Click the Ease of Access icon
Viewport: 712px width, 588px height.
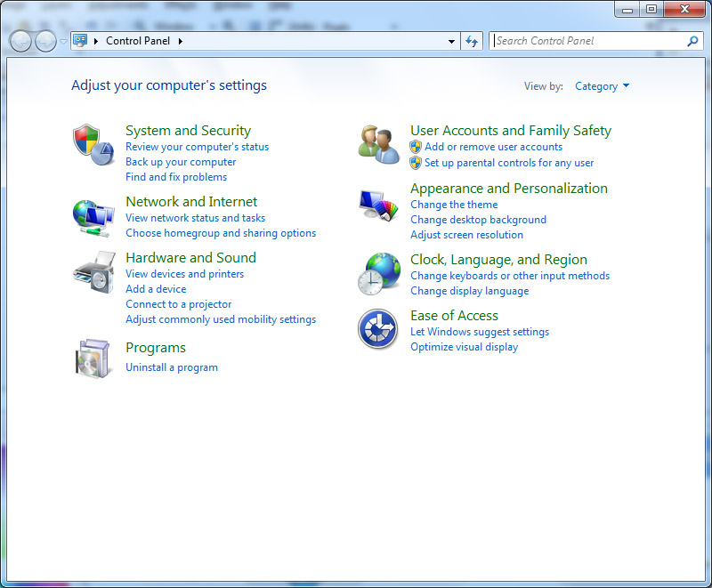[x=377, y=329]
